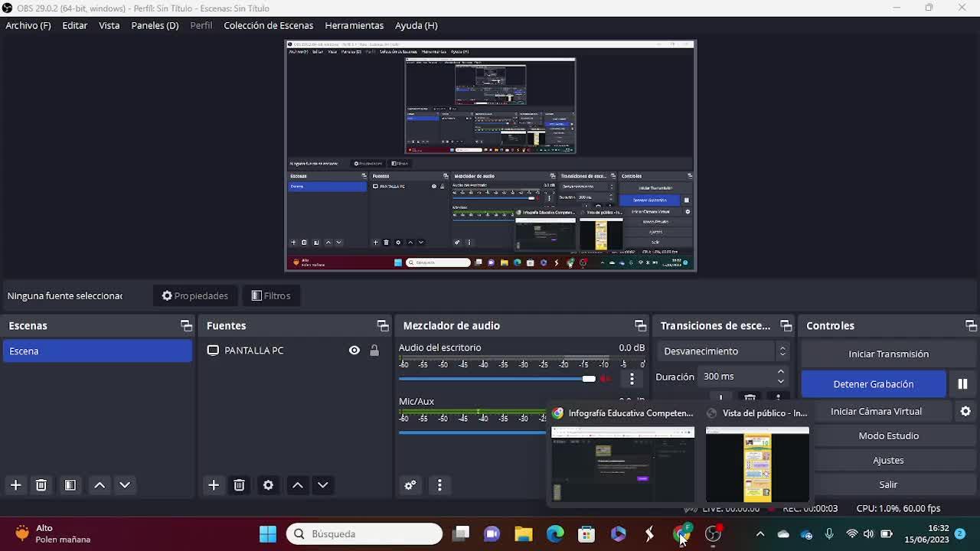
Task: Open virtual camera settings gear
Action: [965, 411]
